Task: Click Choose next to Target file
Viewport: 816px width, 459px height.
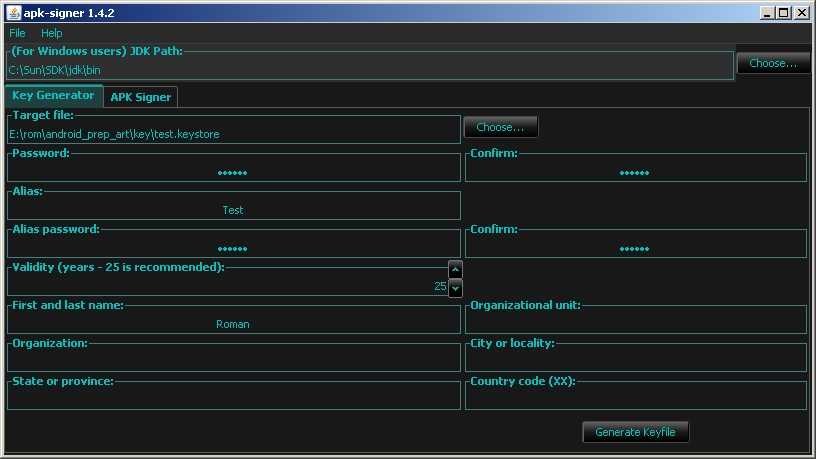Action: coord(500,127)
